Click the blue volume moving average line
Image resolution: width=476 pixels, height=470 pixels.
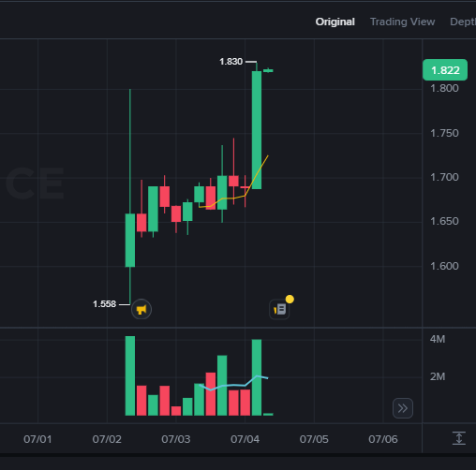click(233, 385)
